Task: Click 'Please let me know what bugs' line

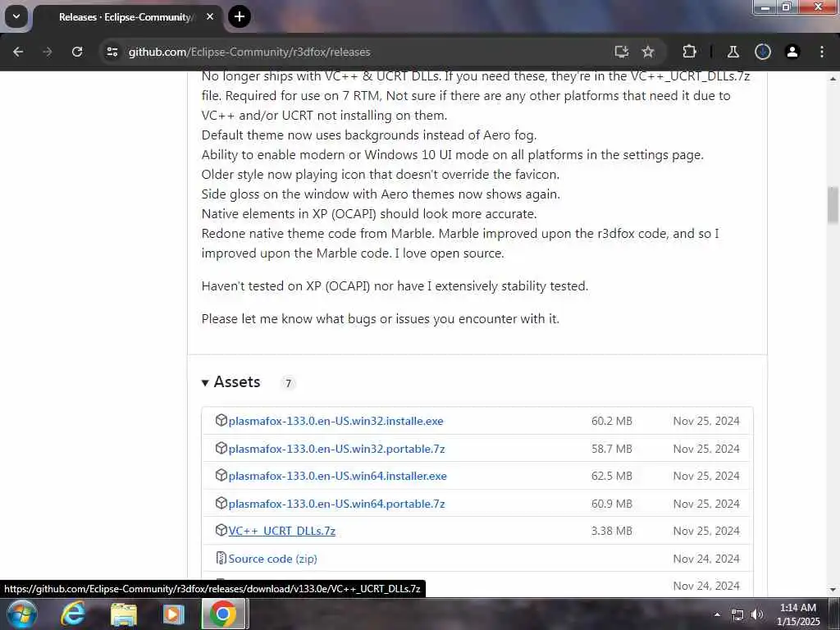Action: 381,319
